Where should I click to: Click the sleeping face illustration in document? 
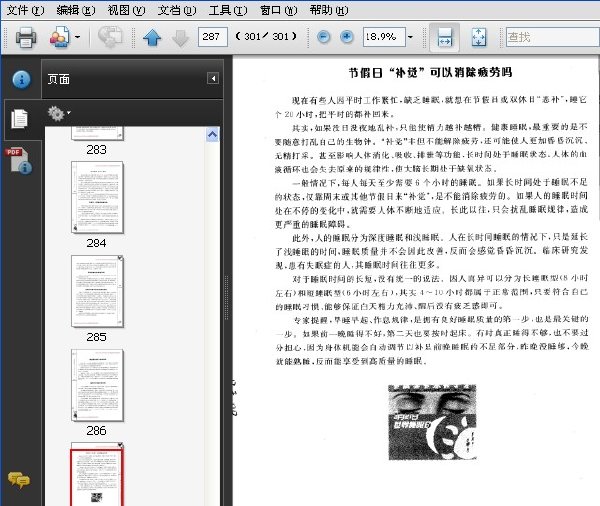point(432,422)
